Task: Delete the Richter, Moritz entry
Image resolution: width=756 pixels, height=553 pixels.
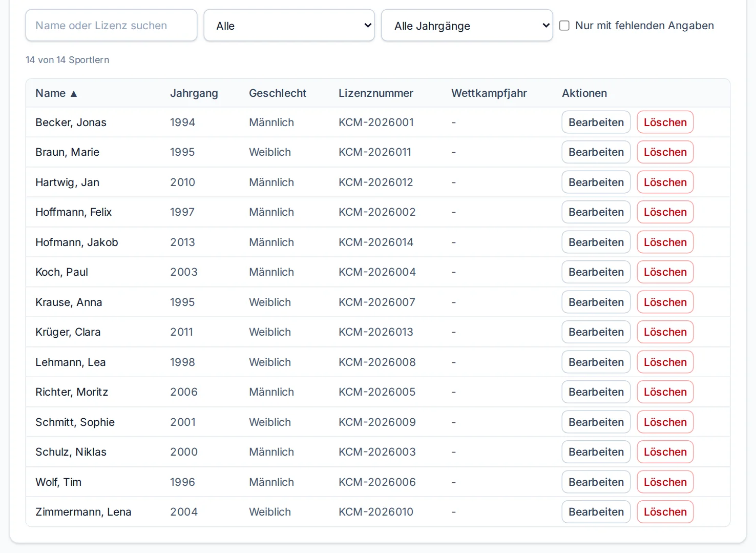Action: 665,392
